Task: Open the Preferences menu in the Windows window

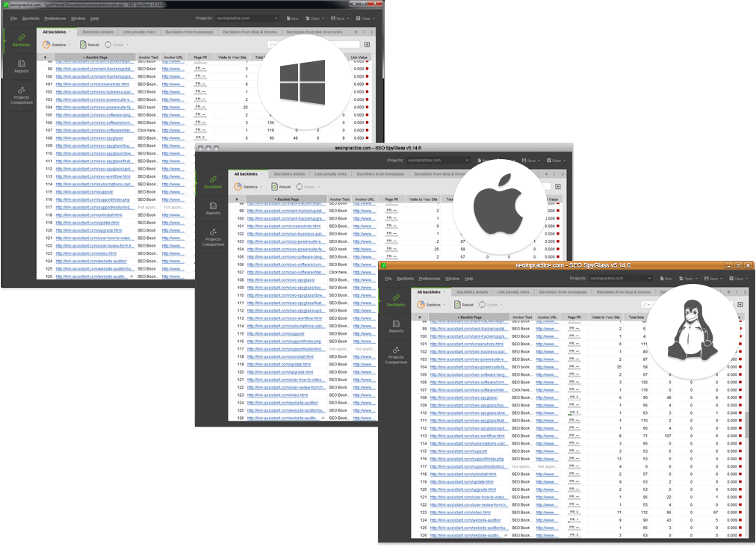Action: coord(55,19)
